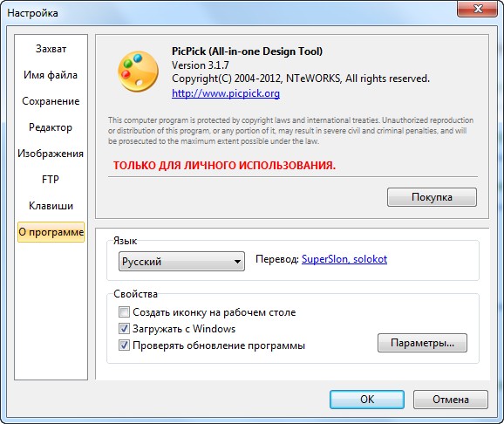Click the PicPick palette logo icon
This screenshot has width=504, height=424.
pyautogui.click(x=138, y=72)
